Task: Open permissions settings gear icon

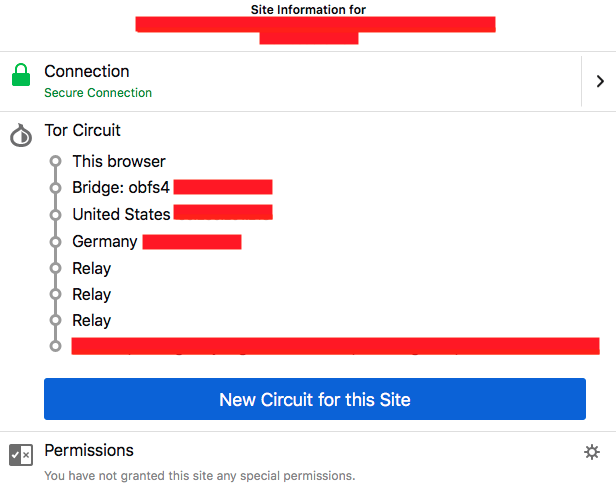Action: 592,452
